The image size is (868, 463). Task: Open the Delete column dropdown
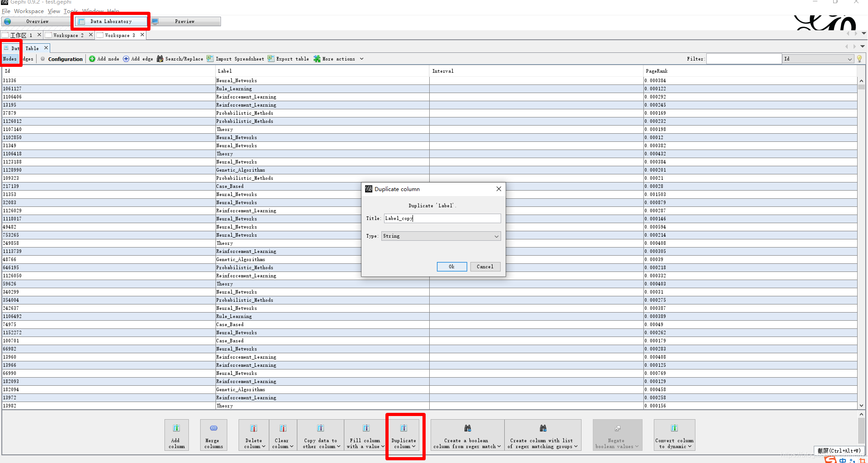pyautogui.click(x=254, y=435)
